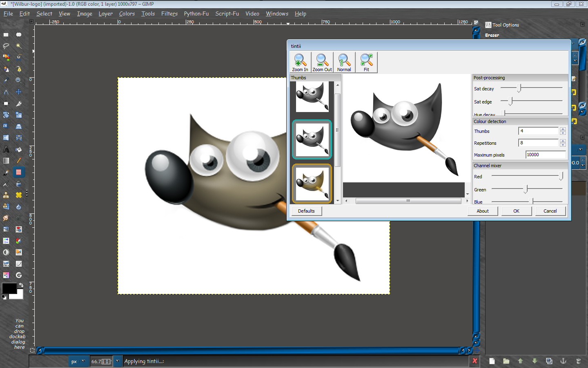Viewport: 588px width, 368px height.
Task: Cancel the tintii dialog
Action: (550, 211)
